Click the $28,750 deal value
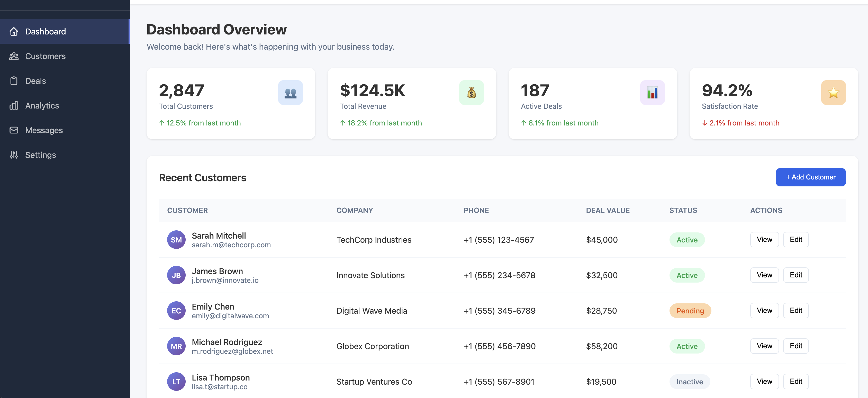868x398 pixels. coord(601,310)
